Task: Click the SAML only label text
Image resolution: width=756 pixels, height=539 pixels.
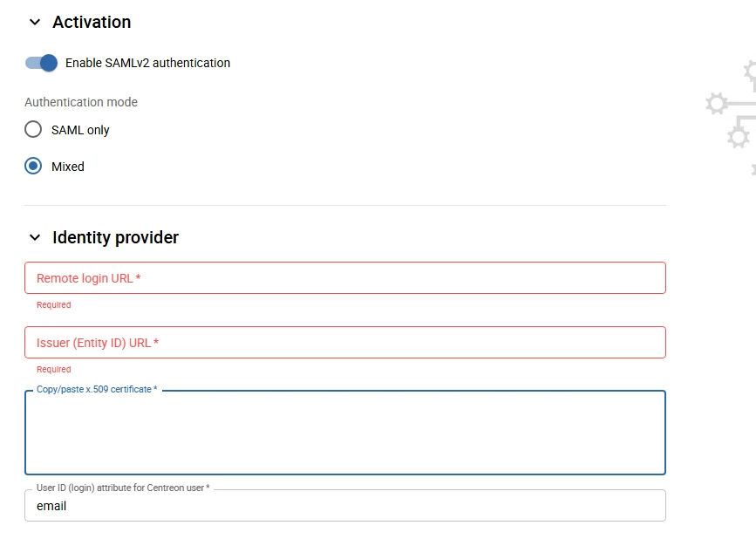Action: [x=80, y=130]
